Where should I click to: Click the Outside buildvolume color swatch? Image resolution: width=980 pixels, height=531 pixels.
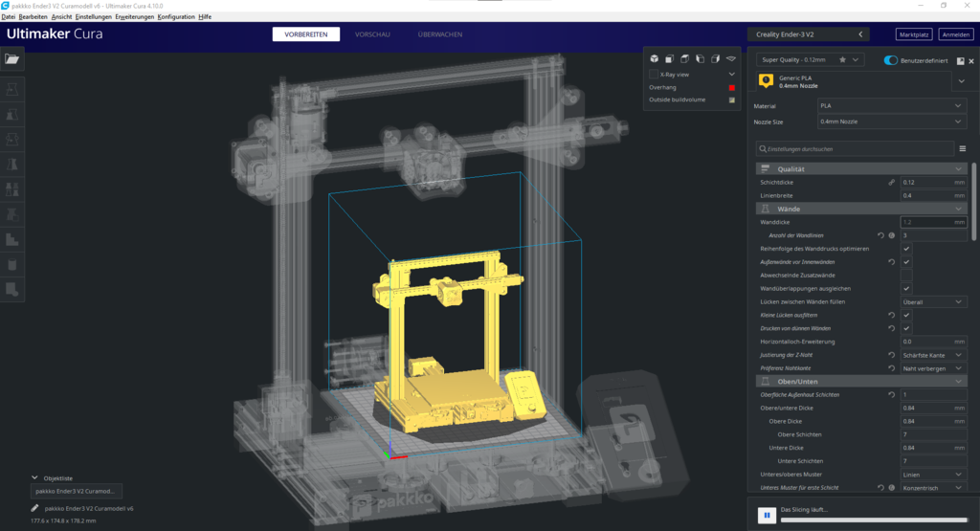[x=732, y=100]
